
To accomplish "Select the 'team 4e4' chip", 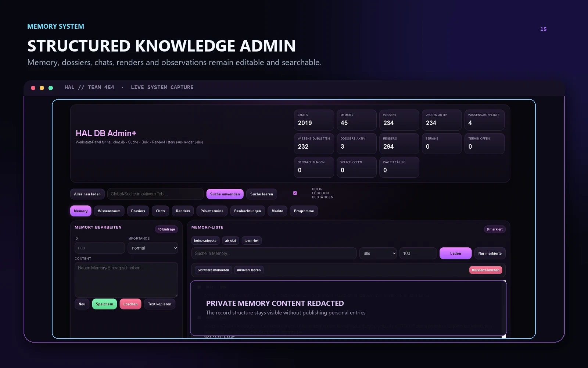I will coord(251,241).
